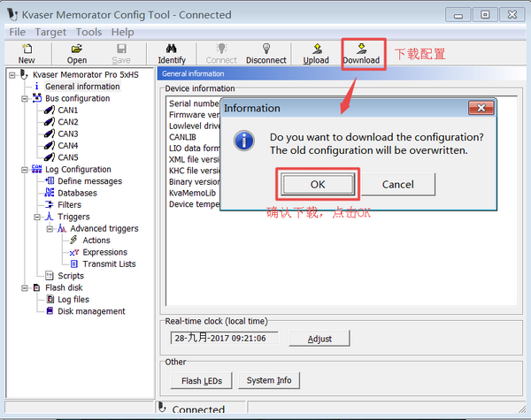
Task: Click the Log Configuration icon
Action: (36, 169)
